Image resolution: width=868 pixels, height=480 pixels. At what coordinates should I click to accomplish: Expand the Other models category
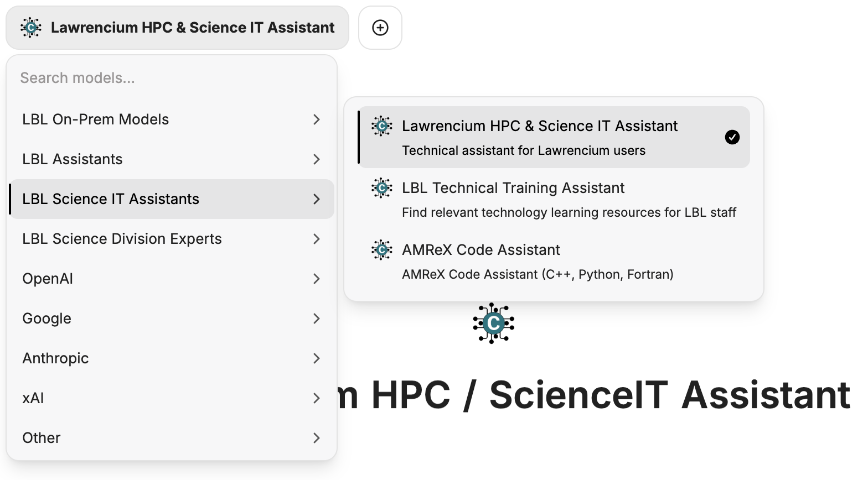point(316,438)
